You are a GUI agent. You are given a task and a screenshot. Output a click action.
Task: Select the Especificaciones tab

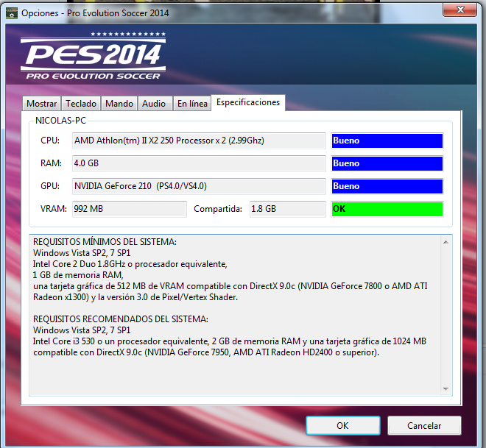(248, 103)
